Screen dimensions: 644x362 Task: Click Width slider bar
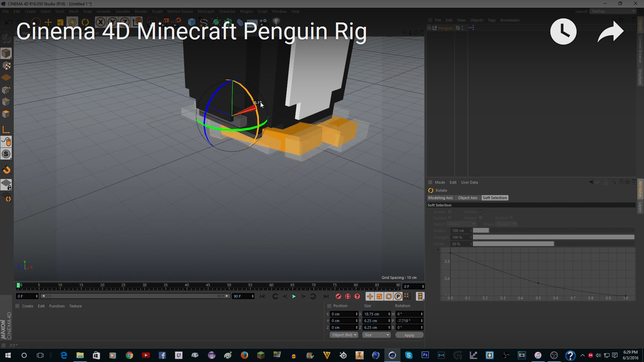point(553,244)
